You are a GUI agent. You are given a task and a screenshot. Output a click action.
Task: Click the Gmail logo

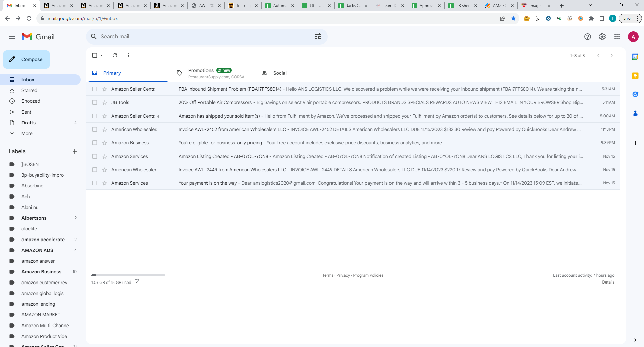(x=38, y=37)
